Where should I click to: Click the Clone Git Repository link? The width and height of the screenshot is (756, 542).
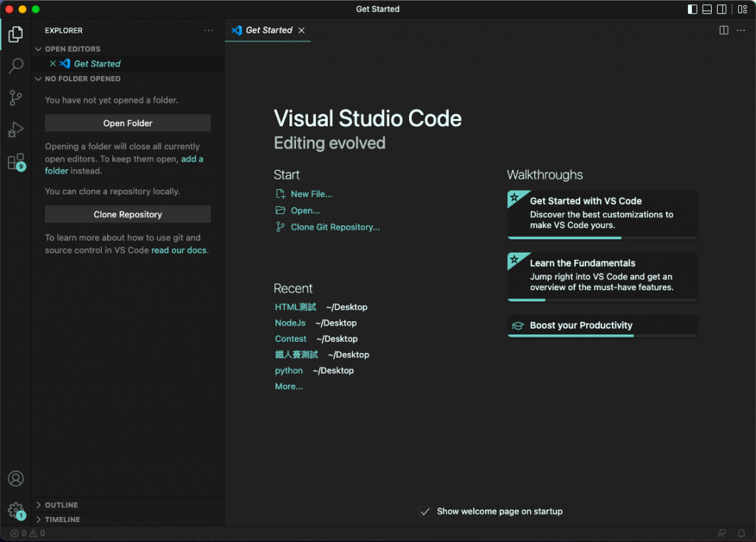334,227
